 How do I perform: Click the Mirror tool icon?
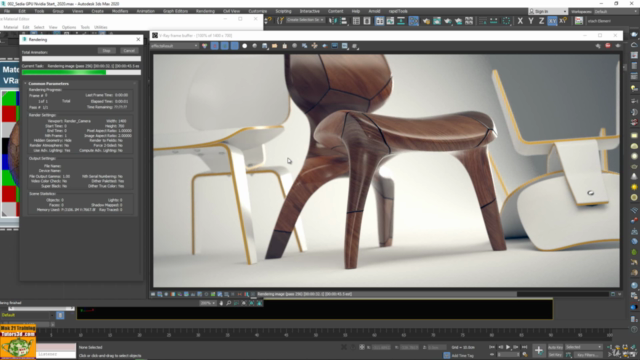click(x=333, y=21)
